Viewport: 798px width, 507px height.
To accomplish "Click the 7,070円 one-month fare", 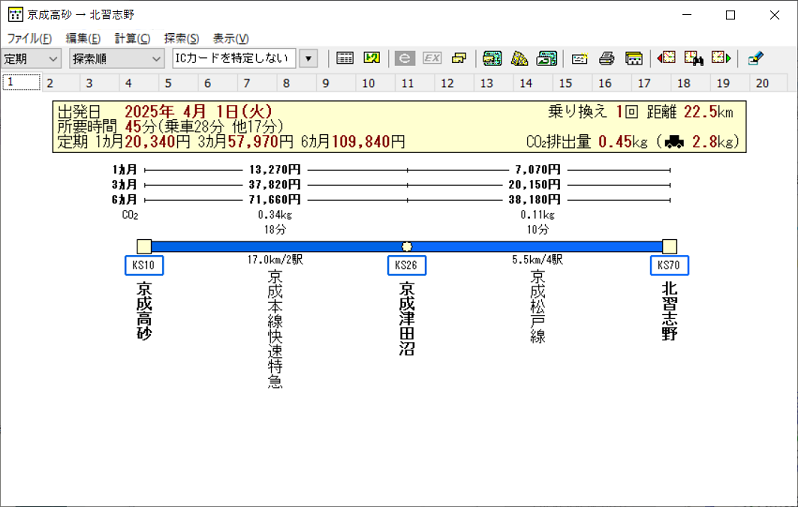I will coord(537,170).
